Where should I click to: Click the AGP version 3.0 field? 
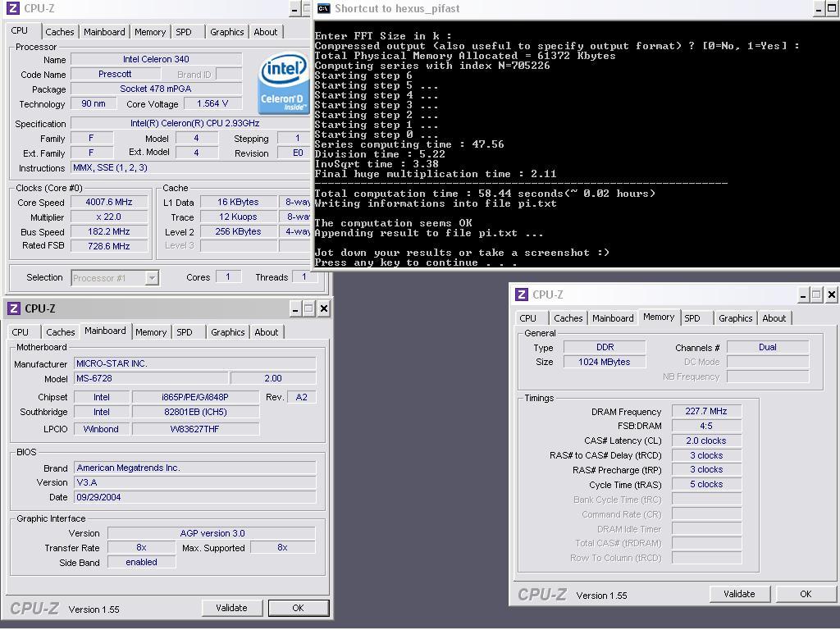click(x=212, y=533)
